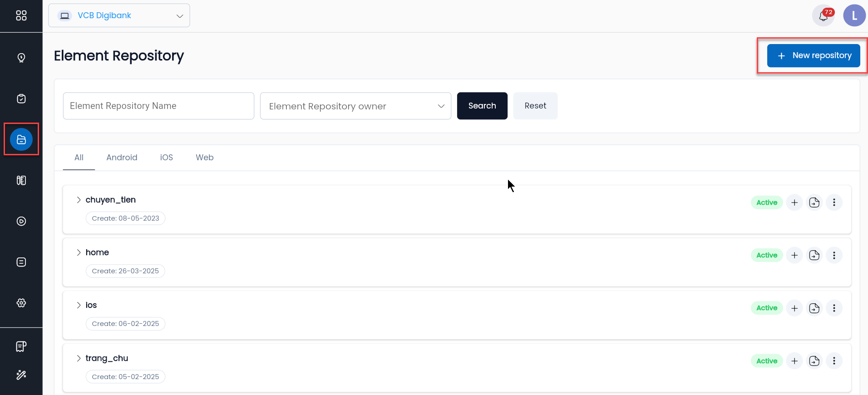Expand the chuyen_tien repository row
Viewport: 868px width, 395px height.
point(79,200)
